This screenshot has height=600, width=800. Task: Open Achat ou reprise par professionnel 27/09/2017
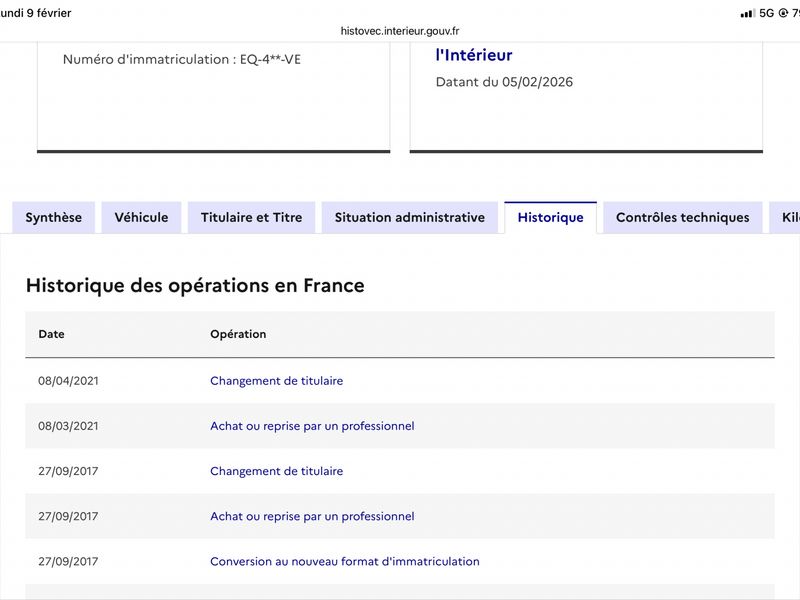(x=312, y=516)
